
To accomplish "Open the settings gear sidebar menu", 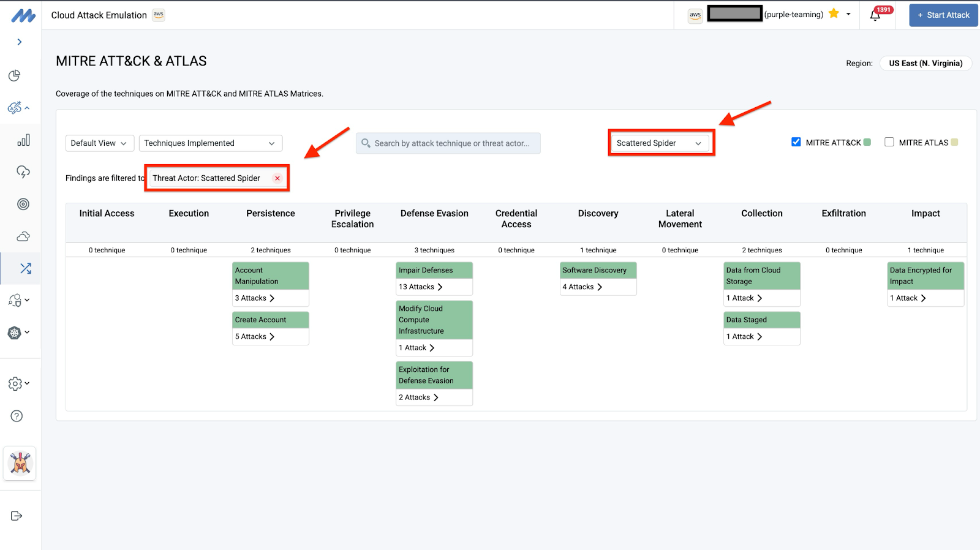I will tap(18, 383).
